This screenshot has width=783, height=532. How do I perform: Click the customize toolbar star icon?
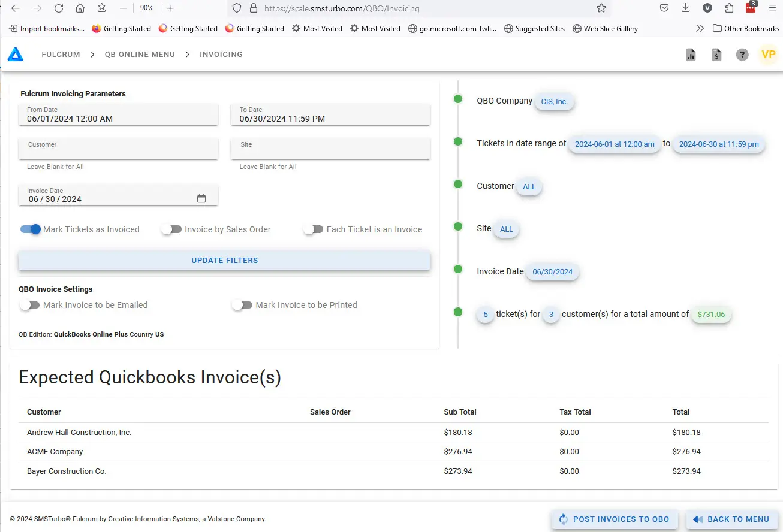(101, 8)
